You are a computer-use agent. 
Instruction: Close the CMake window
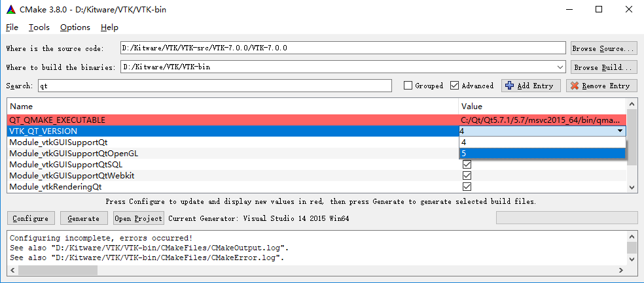(629, 9)
